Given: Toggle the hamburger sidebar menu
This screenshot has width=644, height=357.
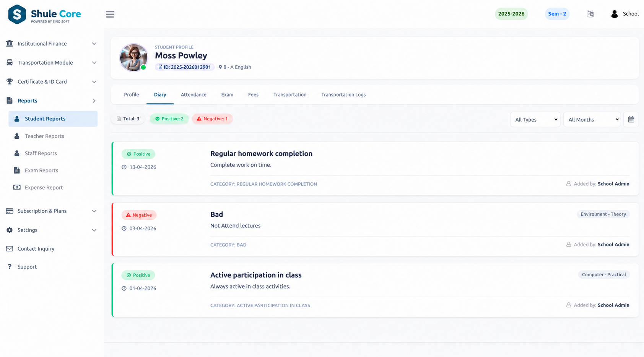Looking at the screenshot, I should pos(110,14).
